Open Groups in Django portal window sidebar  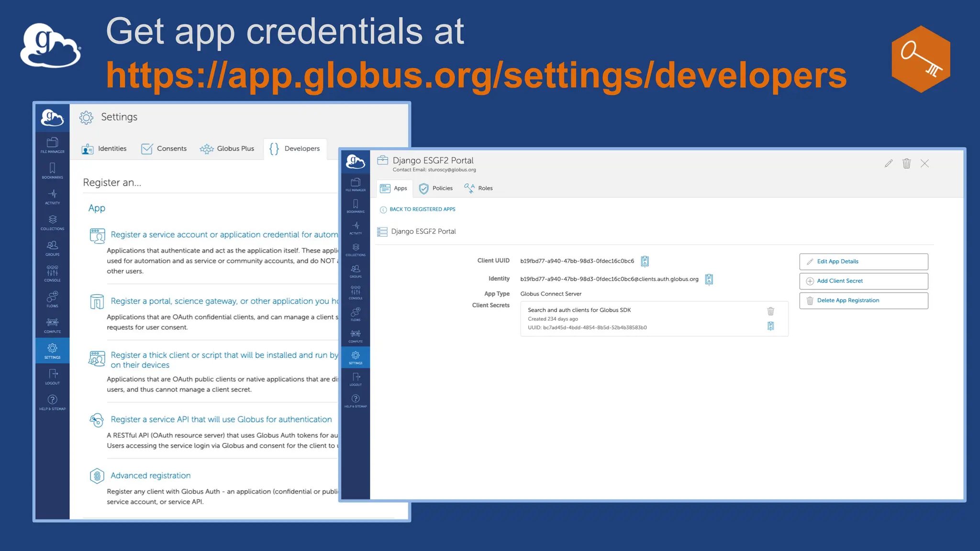356,271
